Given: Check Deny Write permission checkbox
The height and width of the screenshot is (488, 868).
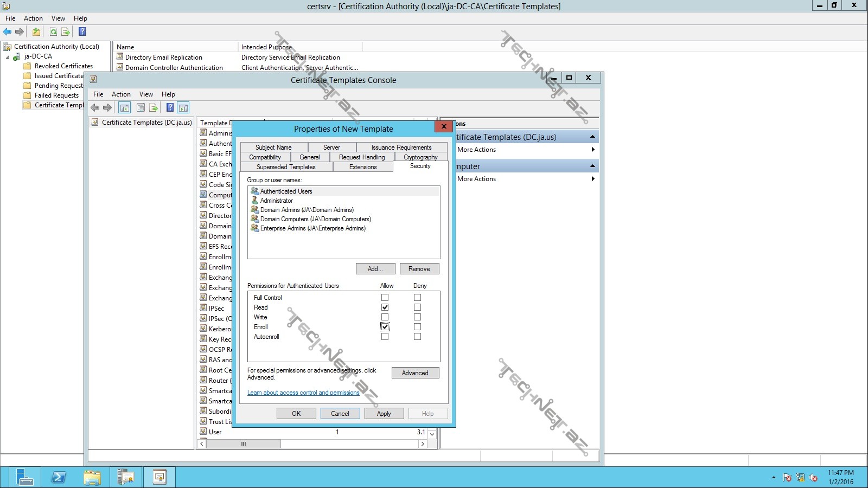Looking at the screenshot, I should coord(417,317).
